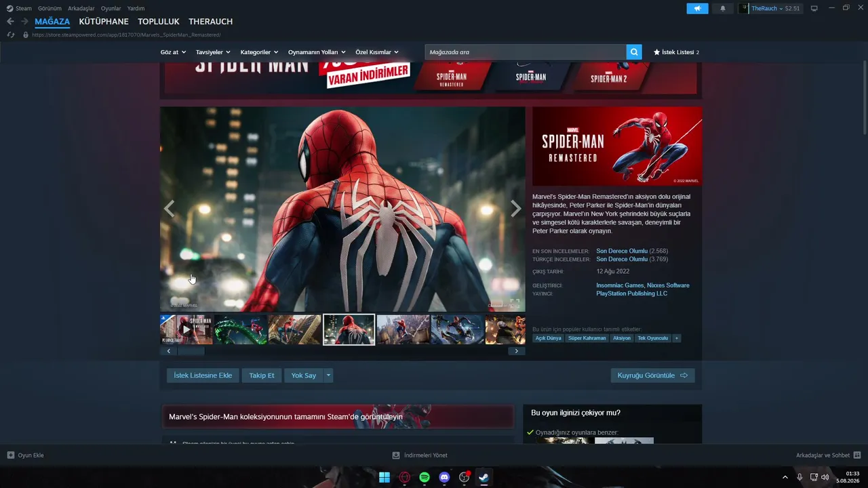Open the İstek Listesi link

coord(676,52)
